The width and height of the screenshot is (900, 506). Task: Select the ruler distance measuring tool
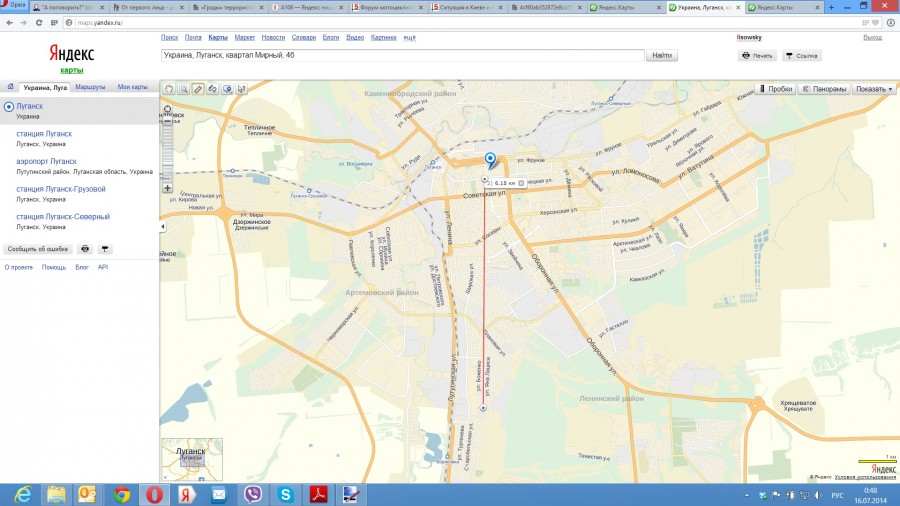[x=198, y=89]
